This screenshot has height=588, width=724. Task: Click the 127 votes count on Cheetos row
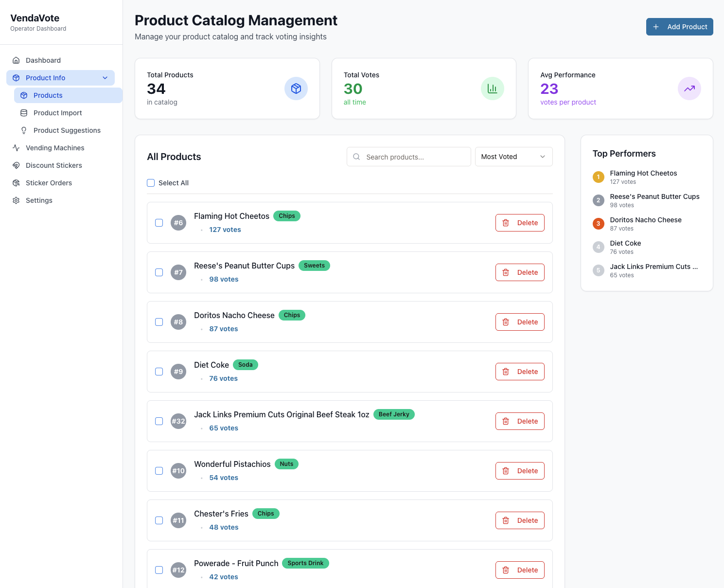tap(225, 230)
